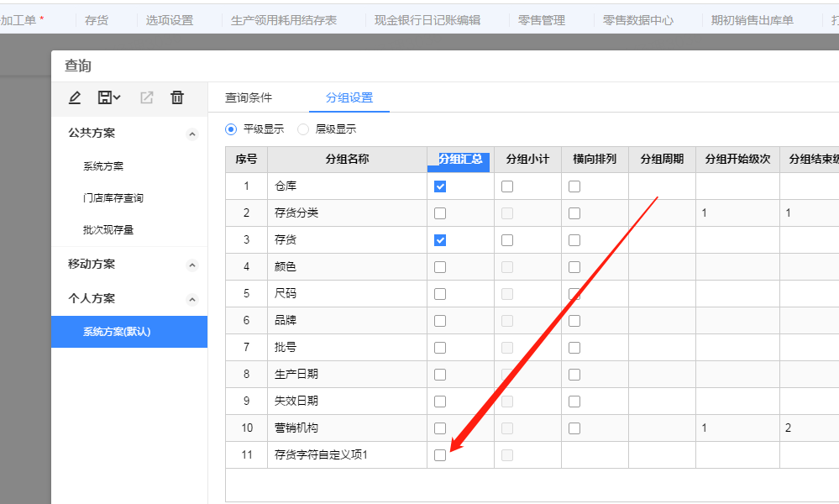The width and height of the screenshot is (839, 504).
Task: Select 门店库存查询 scheme
Action: (x=113, y=198)
